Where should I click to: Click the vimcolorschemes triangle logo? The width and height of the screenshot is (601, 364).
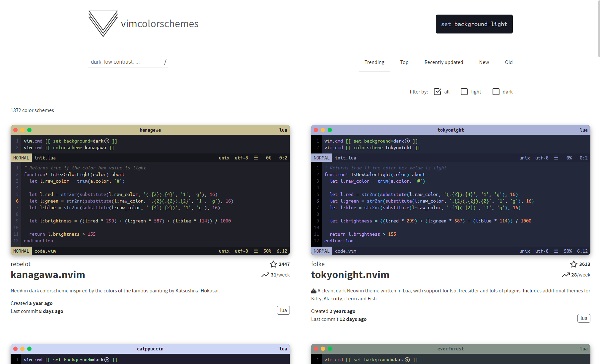point(103,24)
